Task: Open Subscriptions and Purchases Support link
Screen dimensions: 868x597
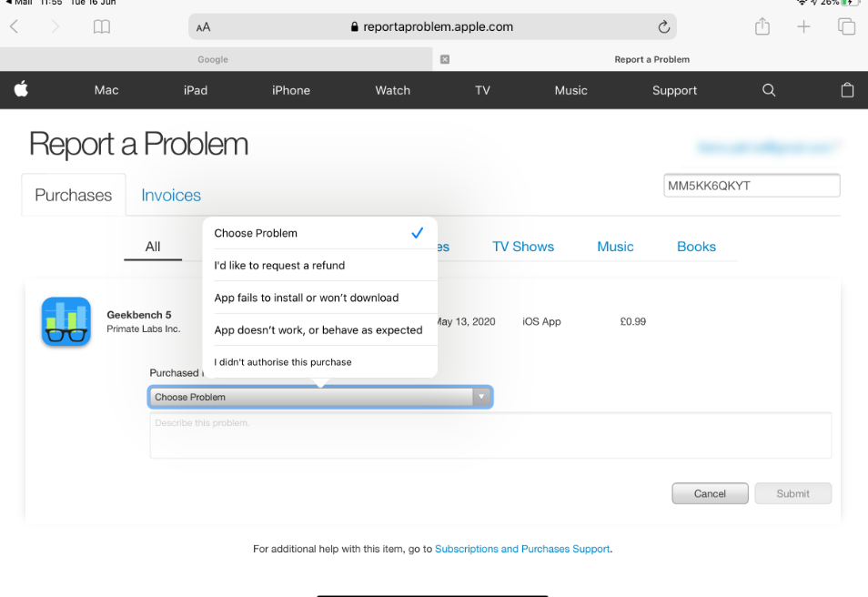Action: click(522, 549)
